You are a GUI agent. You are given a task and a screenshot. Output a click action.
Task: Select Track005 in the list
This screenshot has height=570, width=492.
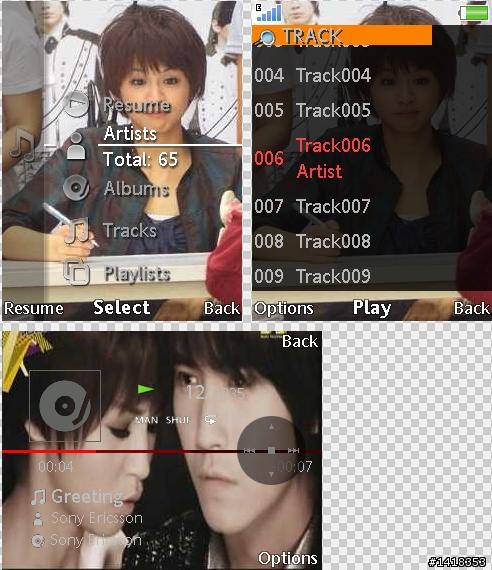point(371,110)
